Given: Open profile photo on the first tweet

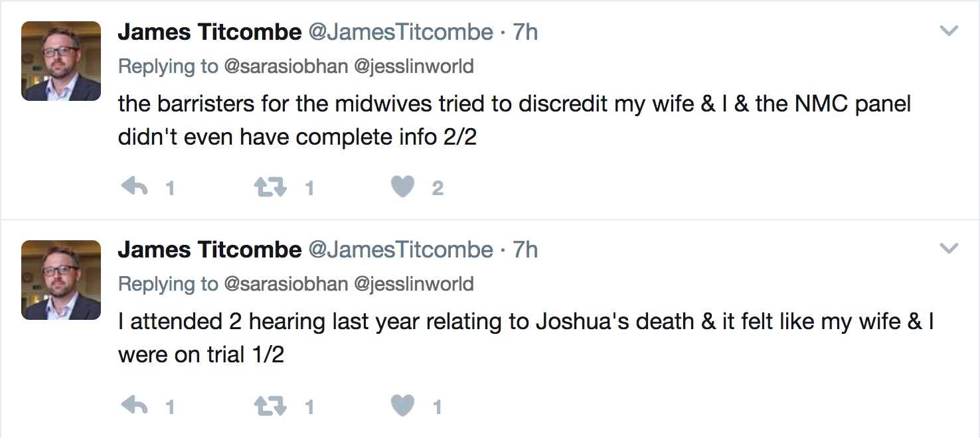Looking at the screenshot, I should pyautogui.click(x=61, y=61).
